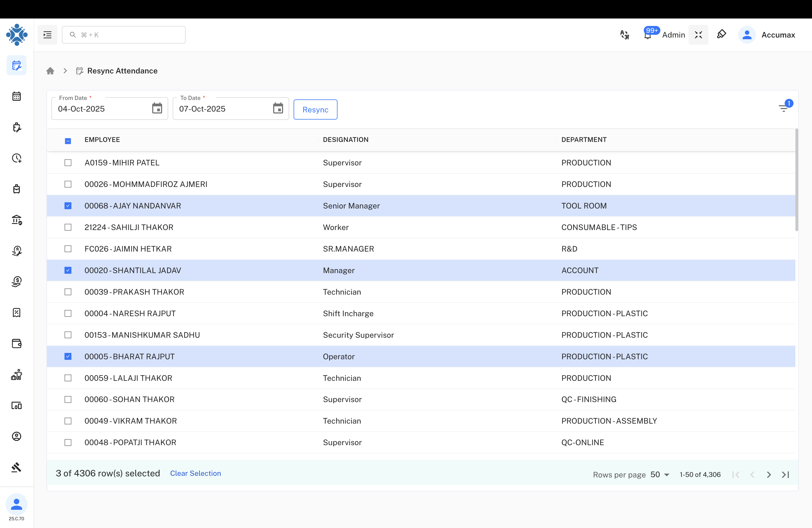
Task: Click the select-all checkbox in table header
Action: click(68, 141)
